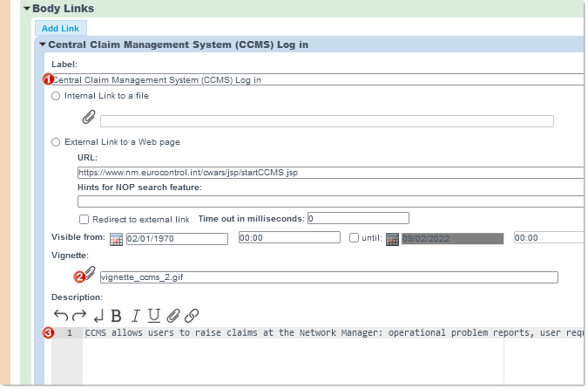Insert hyperlink using chain link icon
This screenshot has width=588, height=389.
point(192,316)
